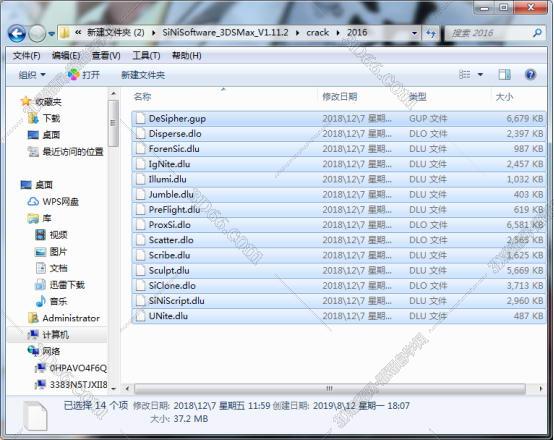Select 计算机 in navigation pane
The height and width of the screenshot is (440, 554).
pos(48,334)
